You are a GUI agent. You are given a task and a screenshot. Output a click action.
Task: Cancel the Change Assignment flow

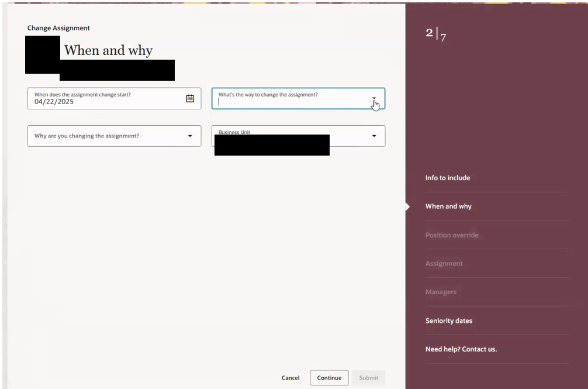[x=290, y=377]
